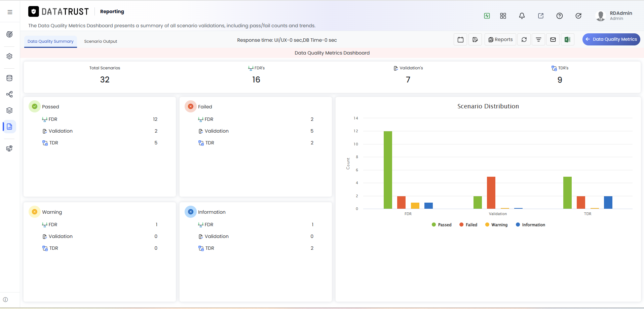The width and height of the screenshot is (644, 309).
Task: Switch to the Scenario Output tab
Action: pyautogui.click(x=101, y=41)
